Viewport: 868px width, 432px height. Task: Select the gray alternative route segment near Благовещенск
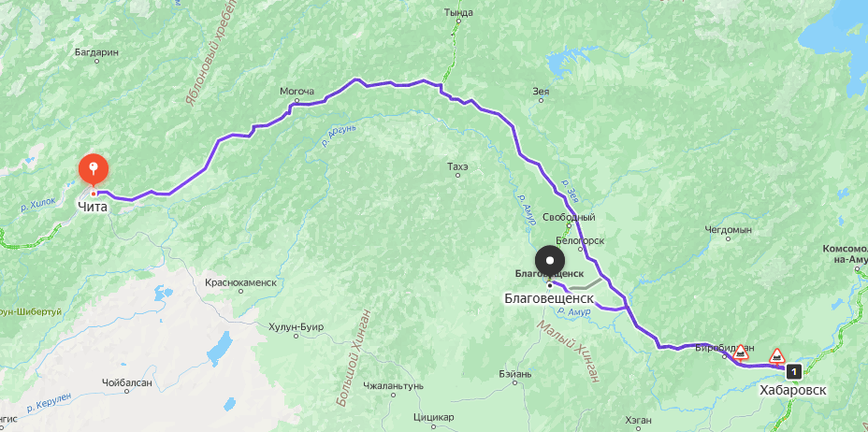point(586,285)
